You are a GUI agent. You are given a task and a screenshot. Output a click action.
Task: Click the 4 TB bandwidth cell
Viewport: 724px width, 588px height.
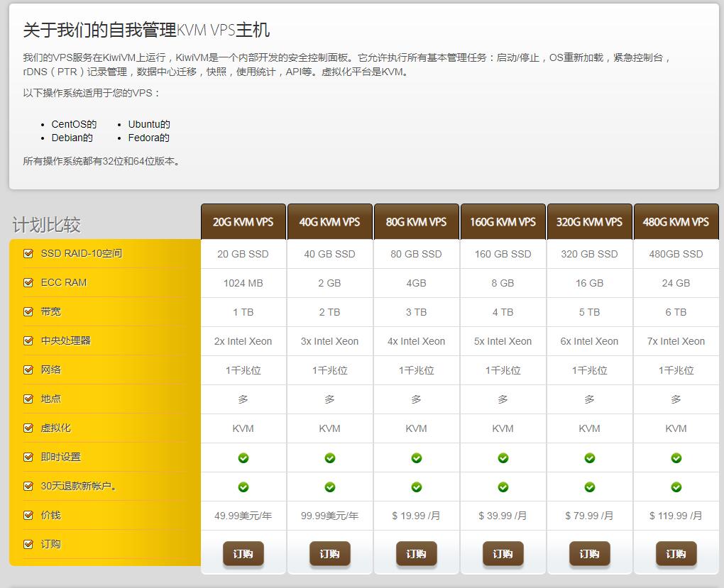click(x=503, y=312)
